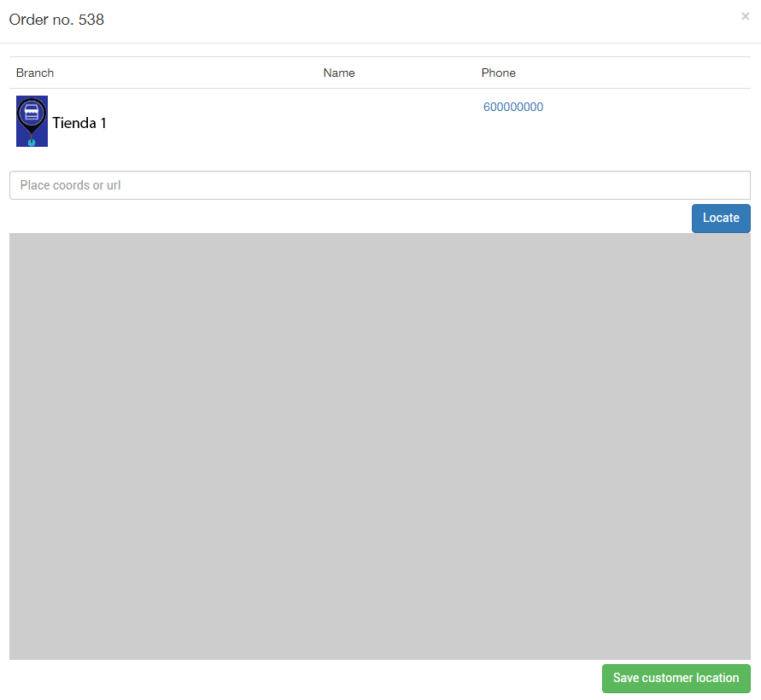Click the Locate button

[721, 219]
